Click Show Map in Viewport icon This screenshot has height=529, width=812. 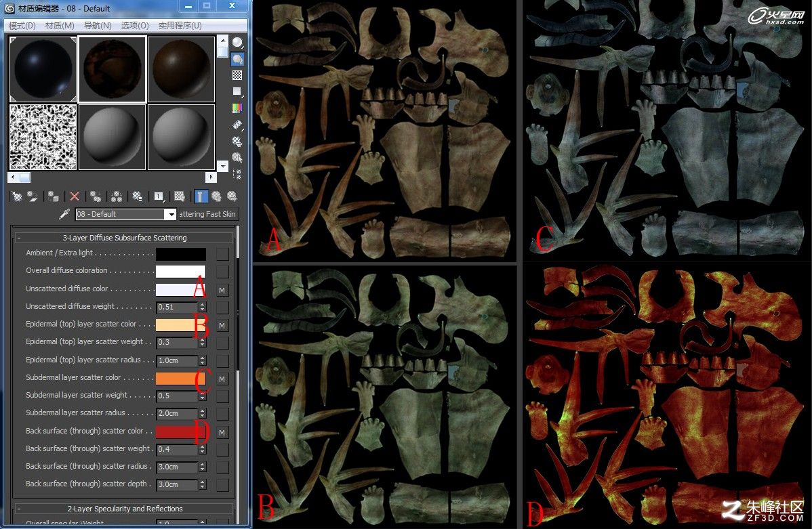(180, 196)
